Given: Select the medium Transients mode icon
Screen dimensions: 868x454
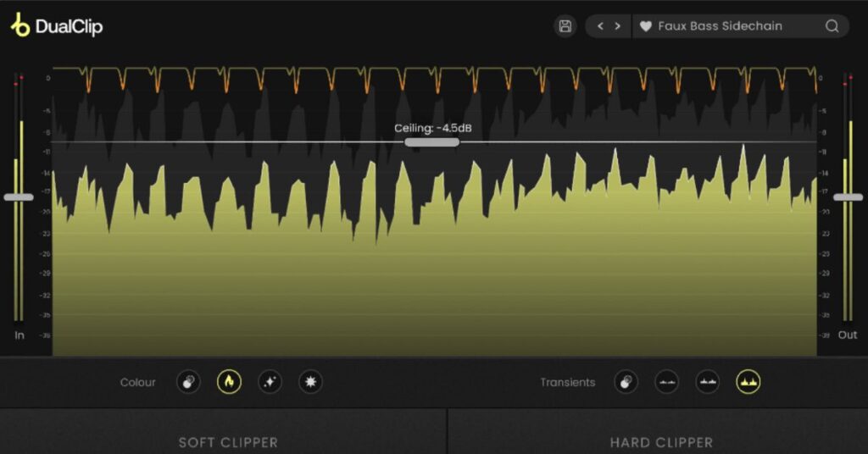Looking at the screenshot, I should point(708,381).
